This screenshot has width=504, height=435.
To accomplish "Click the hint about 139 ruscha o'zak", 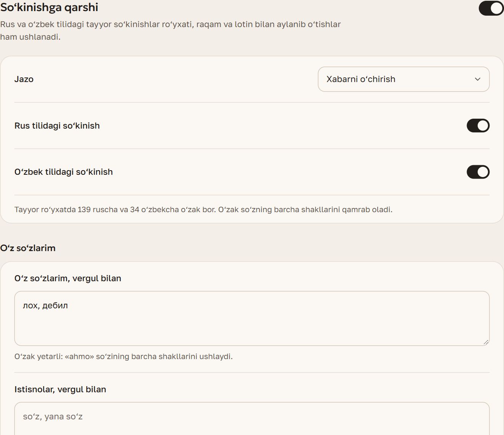I will [x=204, y=209].
